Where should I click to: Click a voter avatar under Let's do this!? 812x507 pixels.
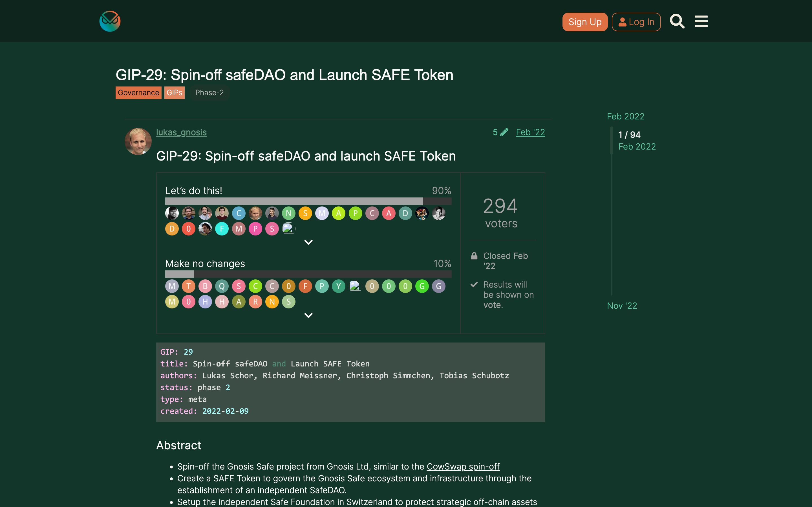(172, 213)
